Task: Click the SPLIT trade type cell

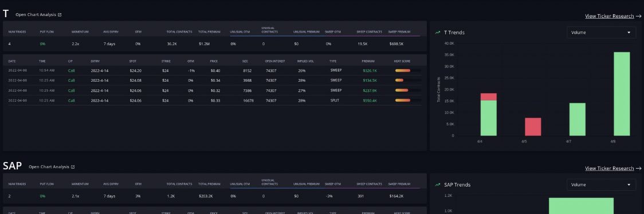Action: (x=335, y=101)
